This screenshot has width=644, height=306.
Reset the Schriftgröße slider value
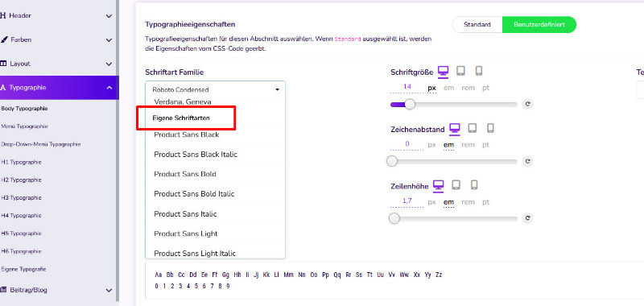(527, 105)
